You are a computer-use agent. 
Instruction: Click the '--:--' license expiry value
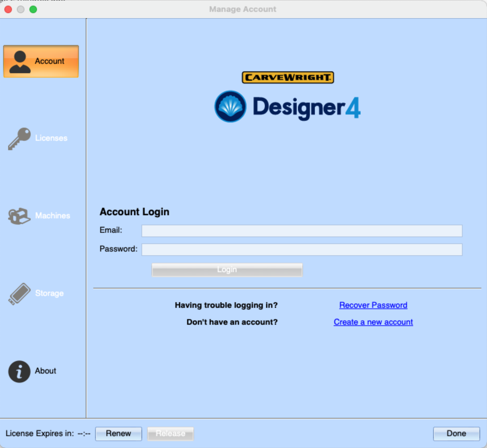[x=84, y=434]
